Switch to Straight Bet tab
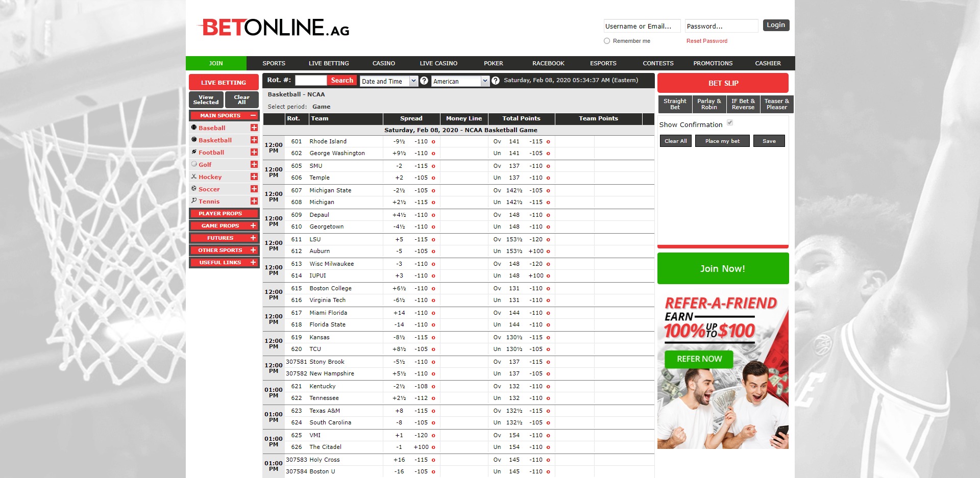The width and height of the screenshot is (980, 478). pos(675,104)
